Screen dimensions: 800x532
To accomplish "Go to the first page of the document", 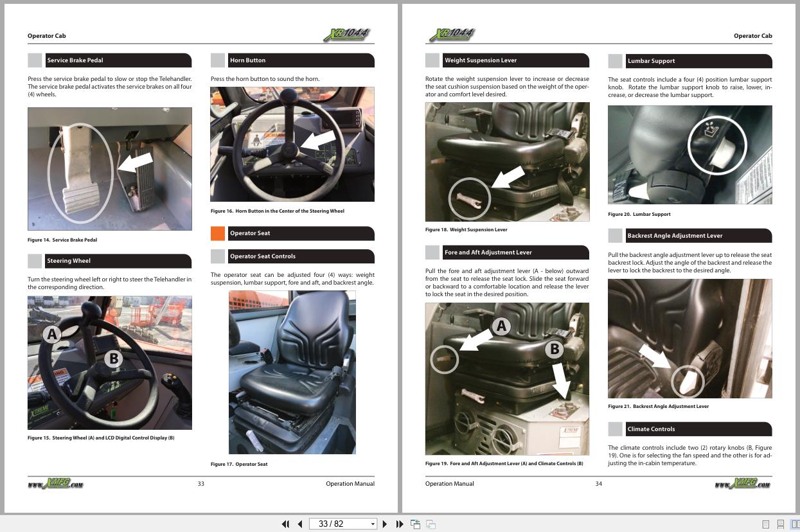I will (285, 524).
